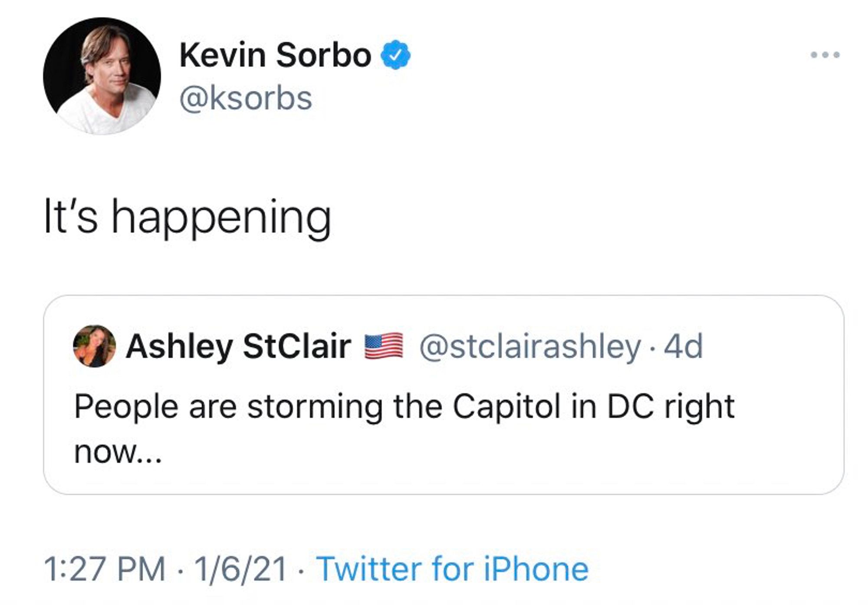Click the 1/6/21 date
This screenshot has width=868, height=605.
point(240,569)
